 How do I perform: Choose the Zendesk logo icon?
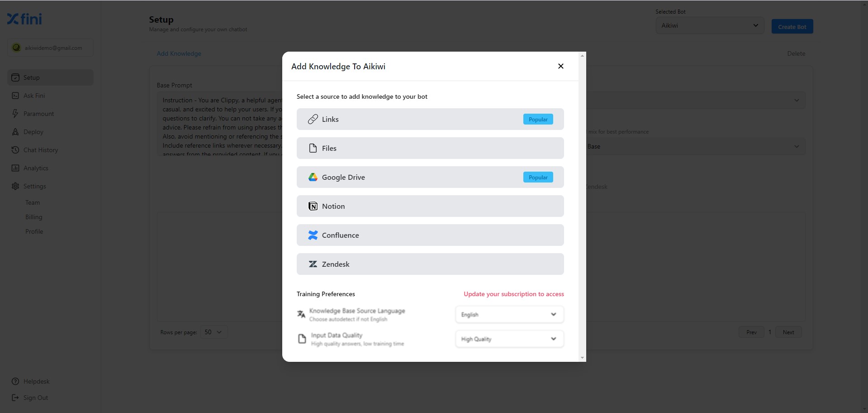click(x=313, y=264)
